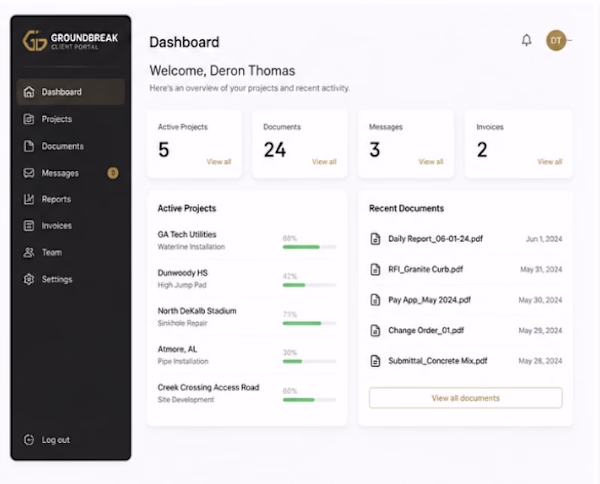Open Creek Crossing Access Road project
Screen dimensions: 600x484
pyautogui.click(x=208, y=387)
